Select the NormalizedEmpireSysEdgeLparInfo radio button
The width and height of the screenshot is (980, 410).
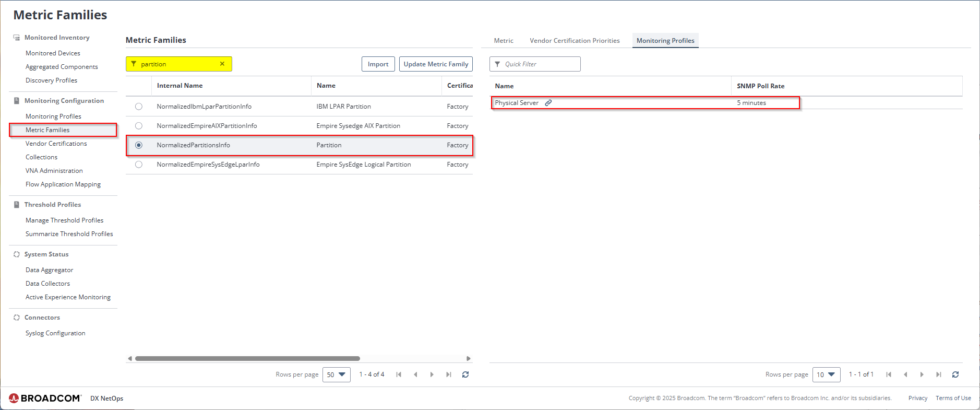[x=139, y=165]
